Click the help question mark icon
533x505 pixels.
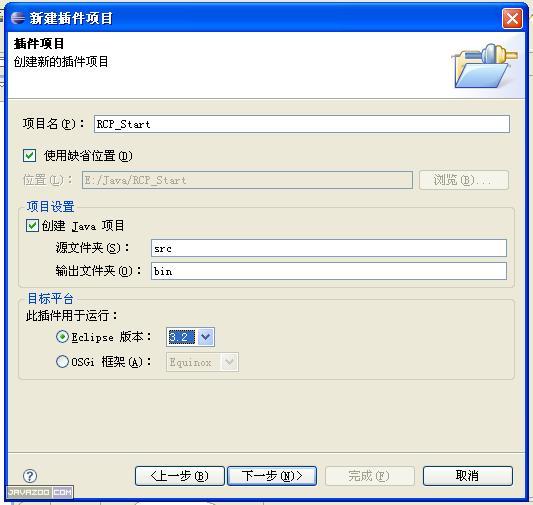click(30, 476)
